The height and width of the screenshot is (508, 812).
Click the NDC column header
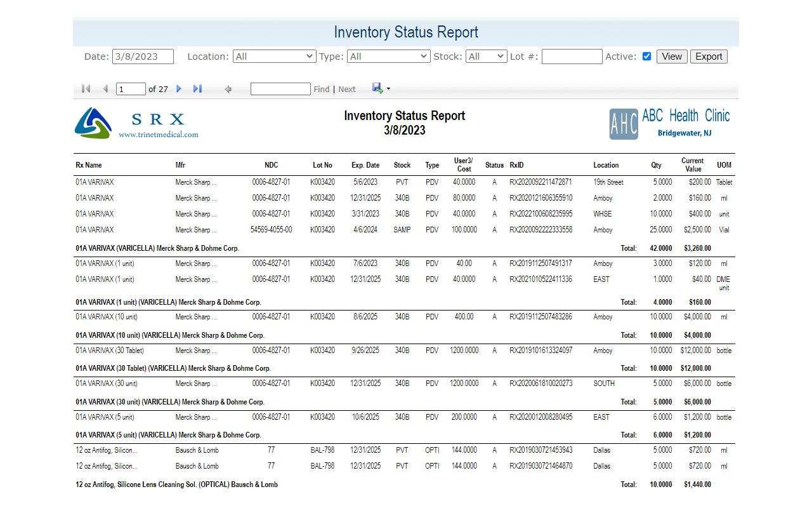pyautogui.click(x=272, y=165)
